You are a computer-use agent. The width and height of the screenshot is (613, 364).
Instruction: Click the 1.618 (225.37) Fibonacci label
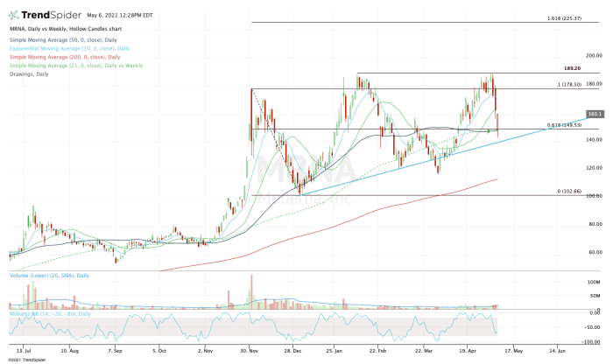coord(564,18)
